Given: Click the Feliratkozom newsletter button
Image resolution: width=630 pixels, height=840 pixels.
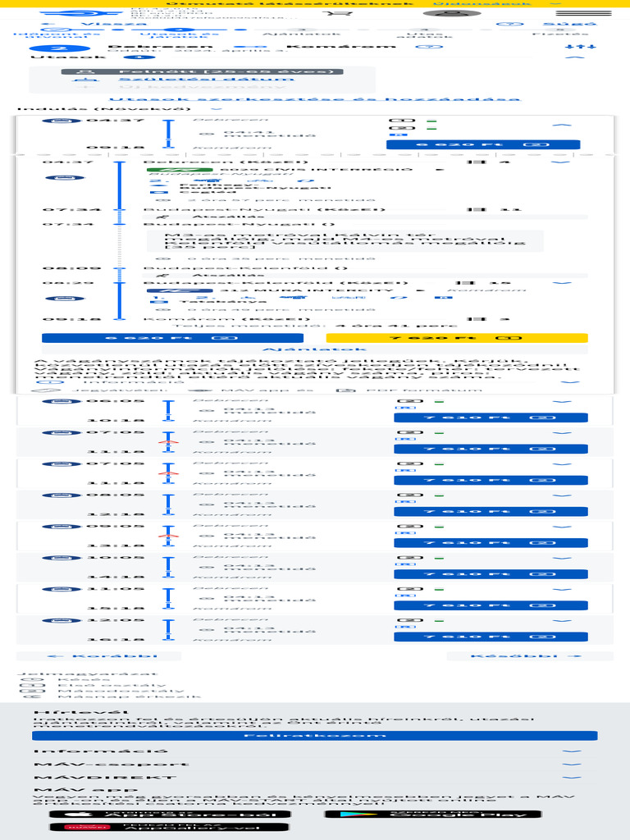Looking at the screenshot, I should pos(314,736).
